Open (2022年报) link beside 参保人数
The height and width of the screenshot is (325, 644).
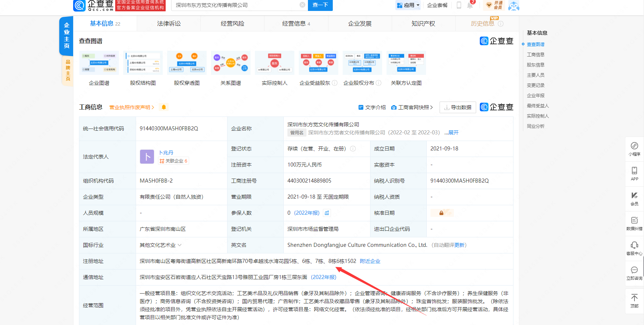coord(307,213)
